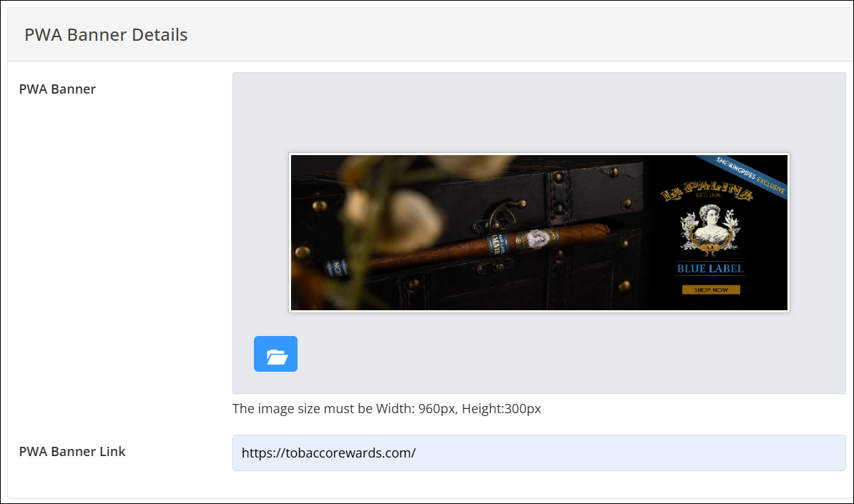The image size is (854, 504).
Task: Select the 'PWA Banner' field label
Action: (x=58, y=89)
